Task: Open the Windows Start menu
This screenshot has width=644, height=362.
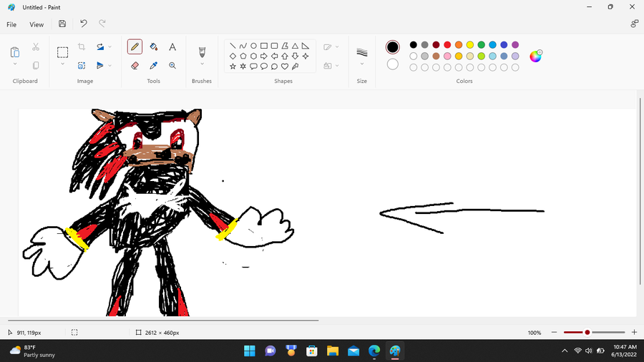Action: pyautogui.click(x=249, y=351)
